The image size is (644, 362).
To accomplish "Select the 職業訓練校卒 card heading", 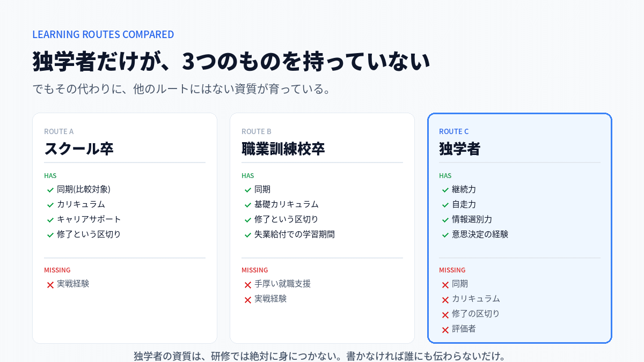I will click(283, 149).
